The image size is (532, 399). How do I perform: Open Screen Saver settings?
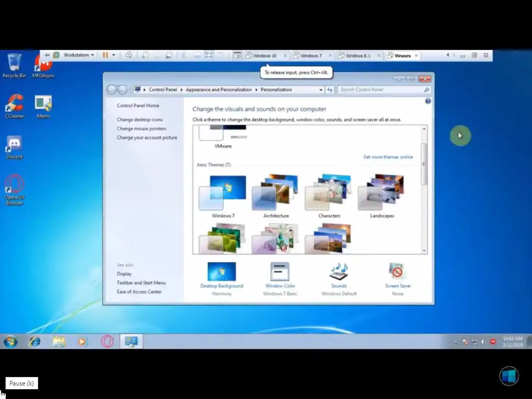click(x=397, y=279)
